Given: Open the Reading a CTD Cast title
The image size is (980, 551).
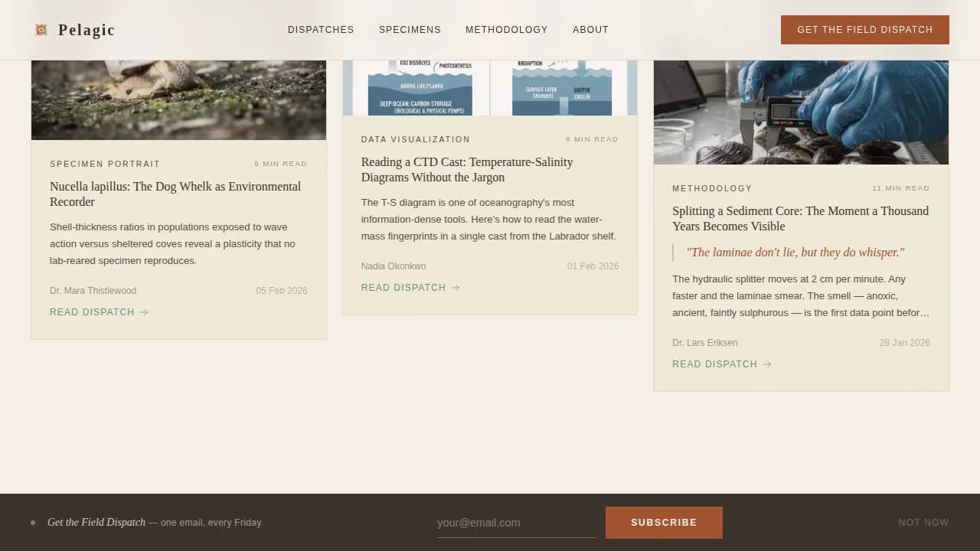Looking at the screenshot, I should coord(467,170).
